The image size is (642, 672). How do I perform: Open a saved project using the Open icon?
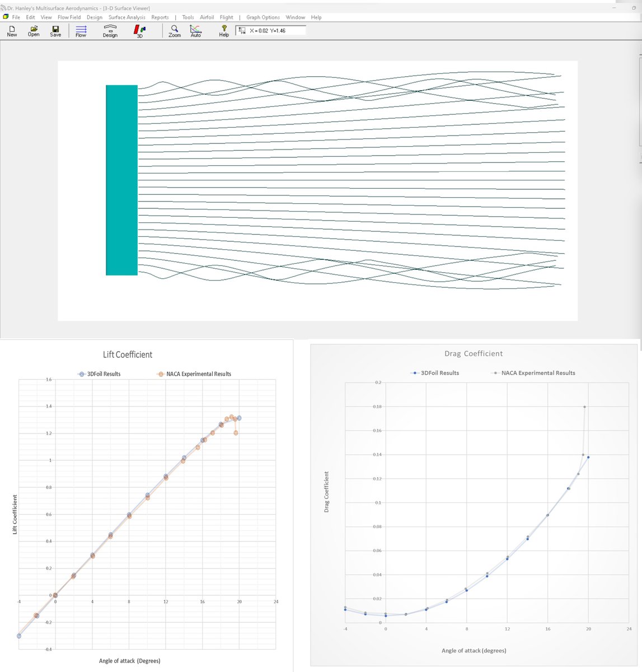coord(33,31)
